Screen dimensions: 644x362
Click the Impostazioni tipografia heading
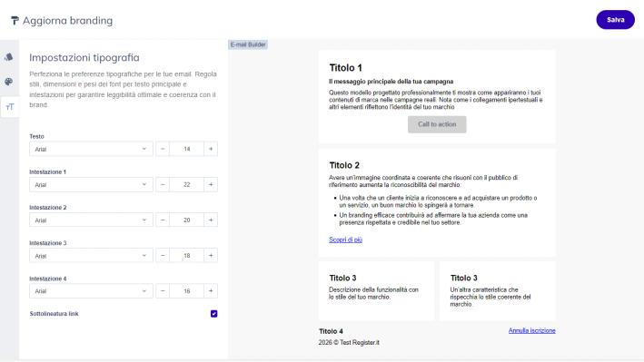click(x=84, y=57)
